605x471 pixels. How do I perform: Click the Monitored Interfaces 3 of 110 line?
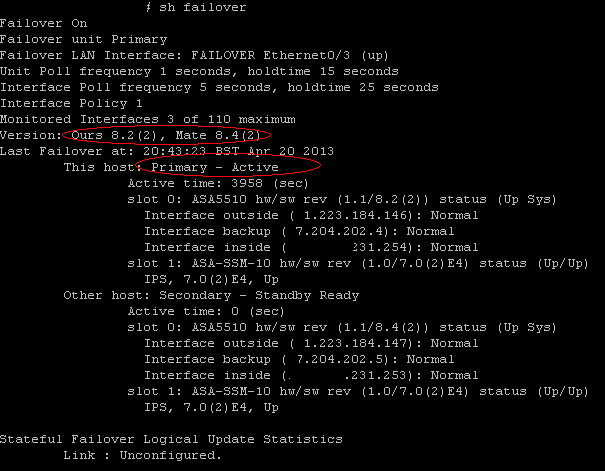coord(148,119)
